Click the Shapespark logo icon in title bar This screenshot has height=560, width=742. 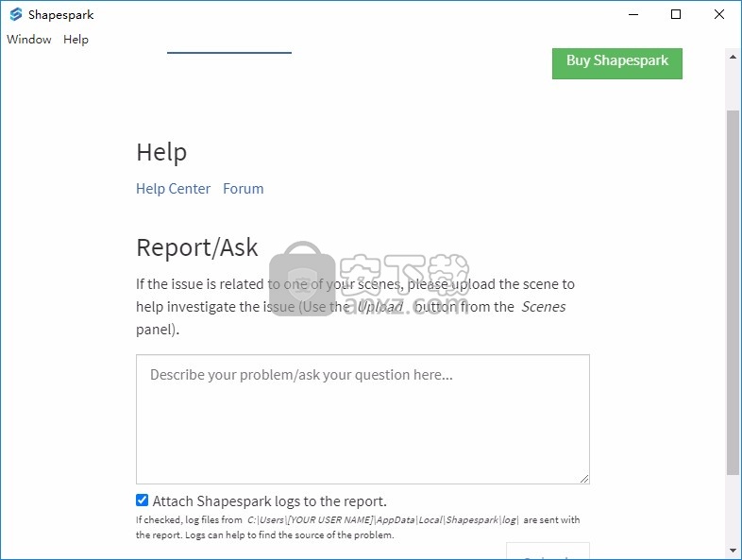coord(16,14)
